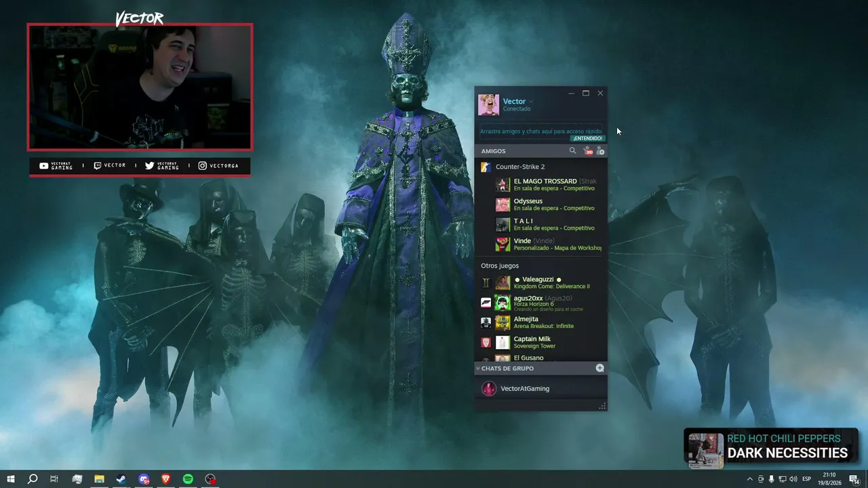868x488 pixels.
Task: Open the status dropdown next to Vector
Action: pos(531,102)
